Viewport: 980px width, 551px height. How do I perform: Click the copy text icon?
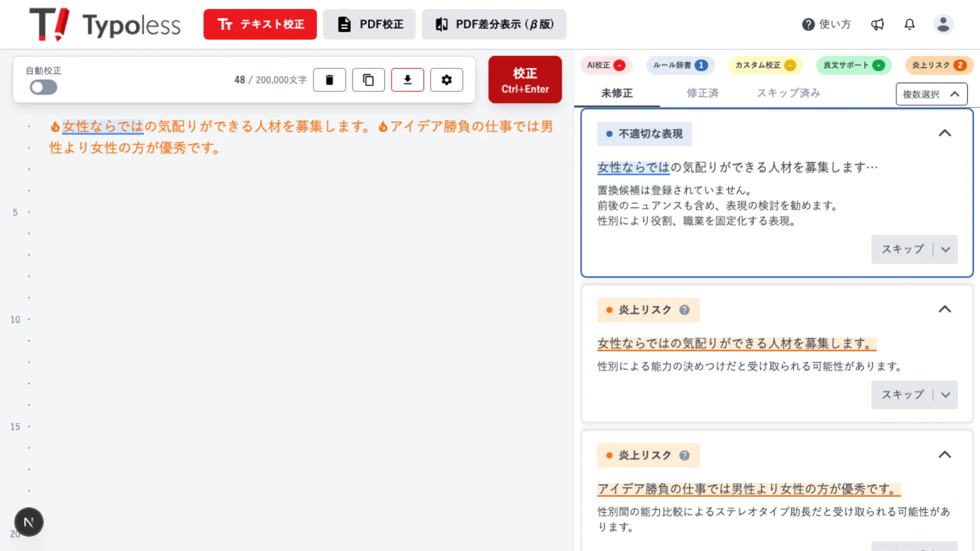(368, 80)
